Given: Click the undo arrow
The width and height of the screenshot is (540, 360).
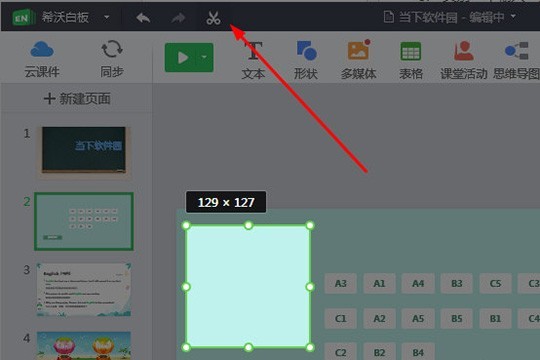Looking at the screenshot, I should 143,18.
